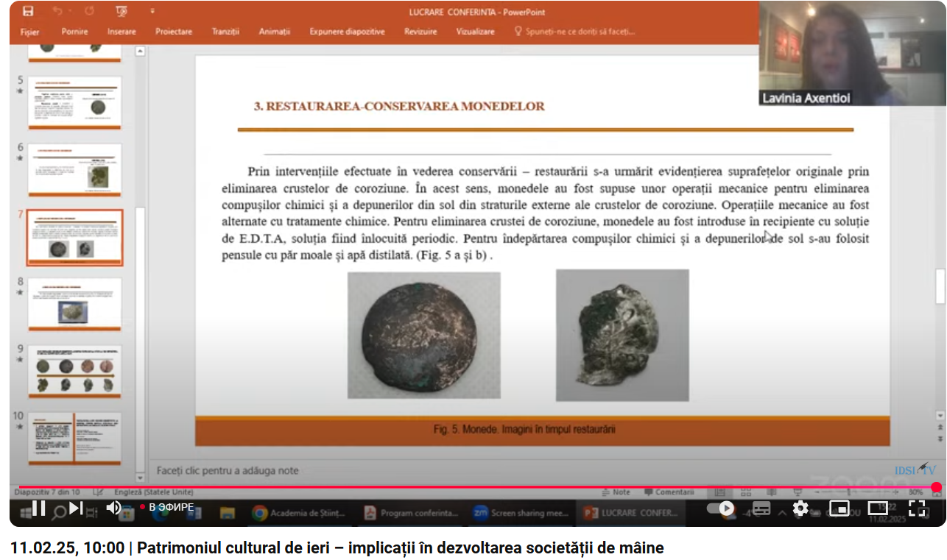Open YouTube player settings gear
The height and width of the screenshot is (560, 947).
click(800, 508)
